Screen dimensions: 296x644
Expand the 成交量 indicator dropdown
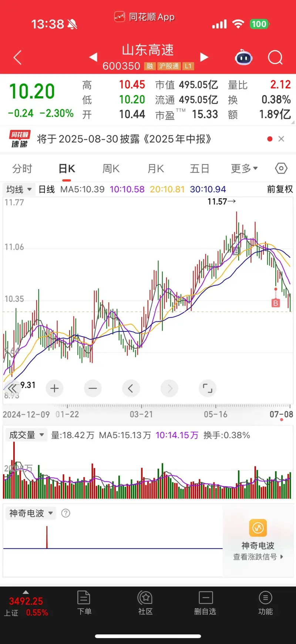(26, 435)
